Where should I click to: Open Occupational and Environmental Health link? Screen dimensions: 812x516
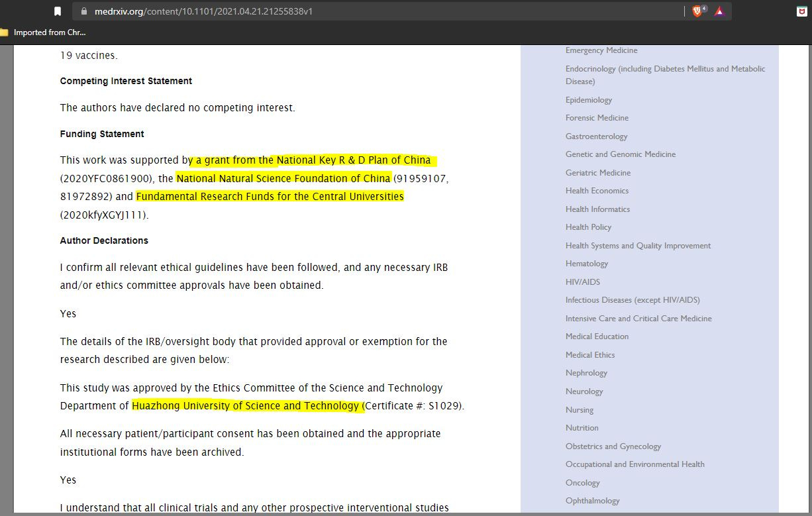(x=635, y=464)
